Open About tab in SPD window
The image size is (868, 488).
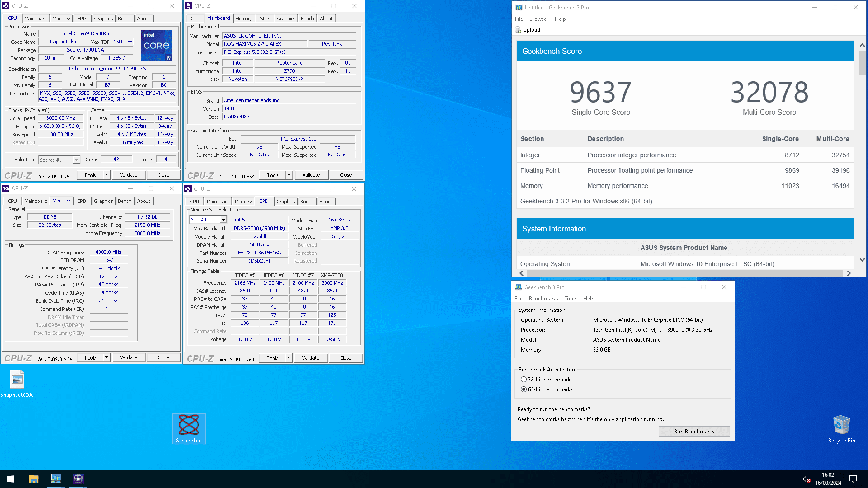pyautogui.click(x=325, y=202)
